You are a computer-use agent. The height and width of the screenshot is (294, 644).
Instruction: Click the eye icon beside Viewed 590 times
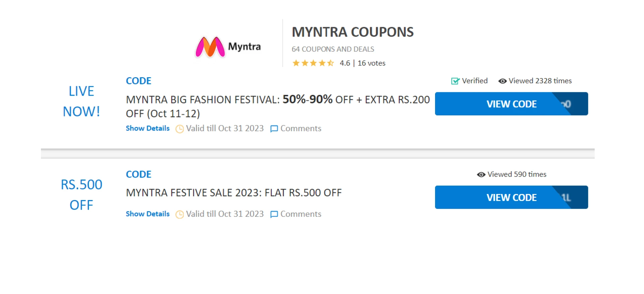481,175
